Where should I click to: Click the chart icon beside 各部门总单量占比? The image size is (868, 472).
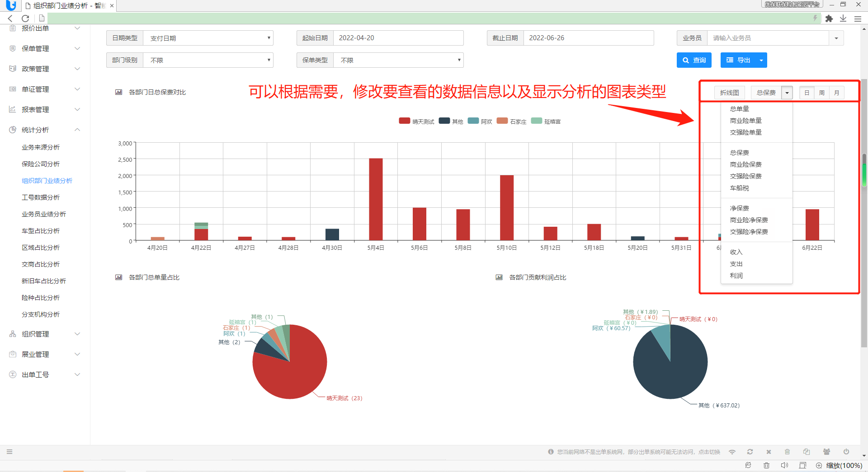(x=118, y=277)
